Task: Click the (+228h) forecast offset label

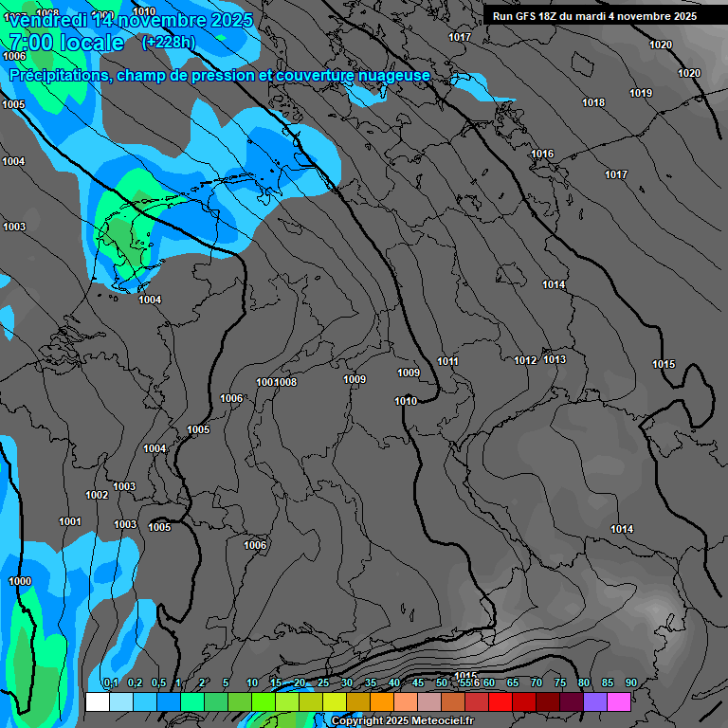Action: pos(168,43)
